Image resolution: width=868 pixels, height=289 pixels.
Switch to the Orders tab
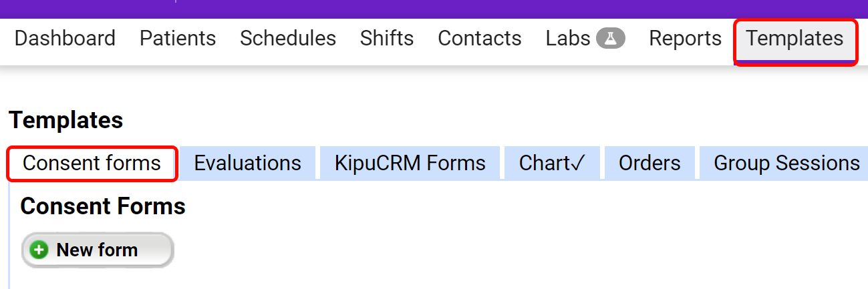point(649,164)
